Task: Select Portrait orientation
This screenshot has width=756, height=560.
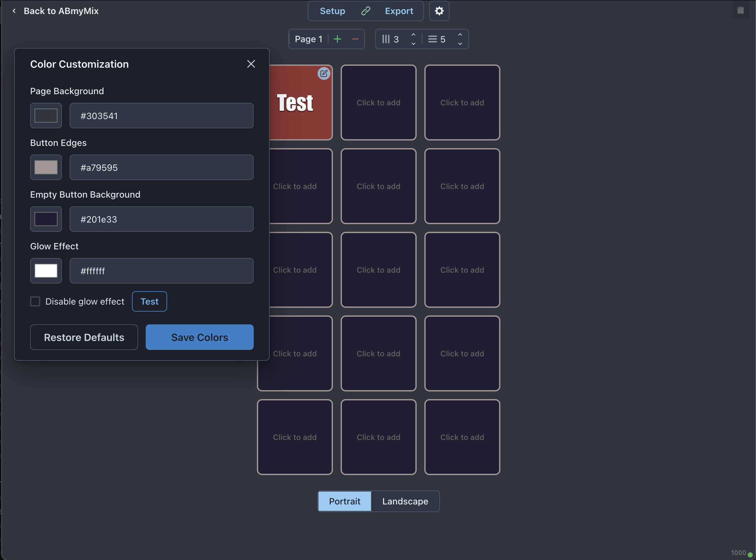Action: (344, 501)
